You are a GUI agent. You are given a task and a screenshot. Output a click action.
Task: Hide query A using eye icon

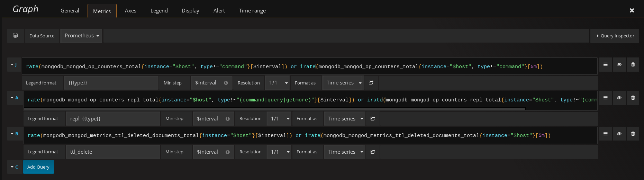[619, 98]
